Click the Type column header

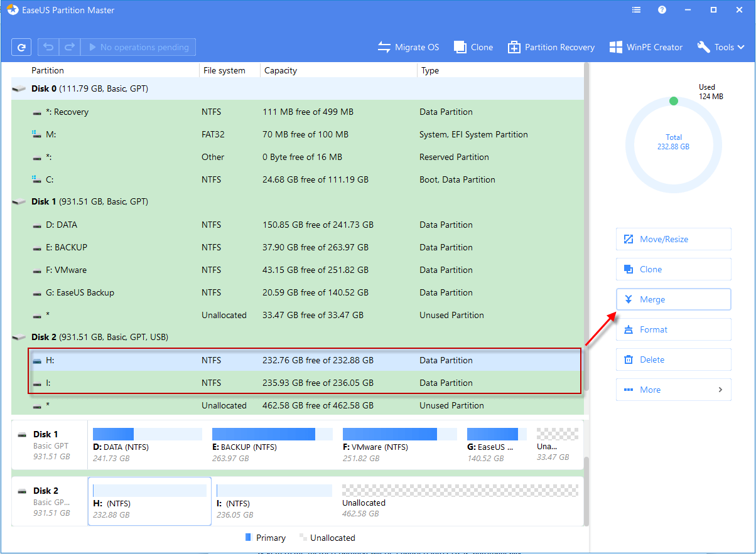(x=430, y=70)
